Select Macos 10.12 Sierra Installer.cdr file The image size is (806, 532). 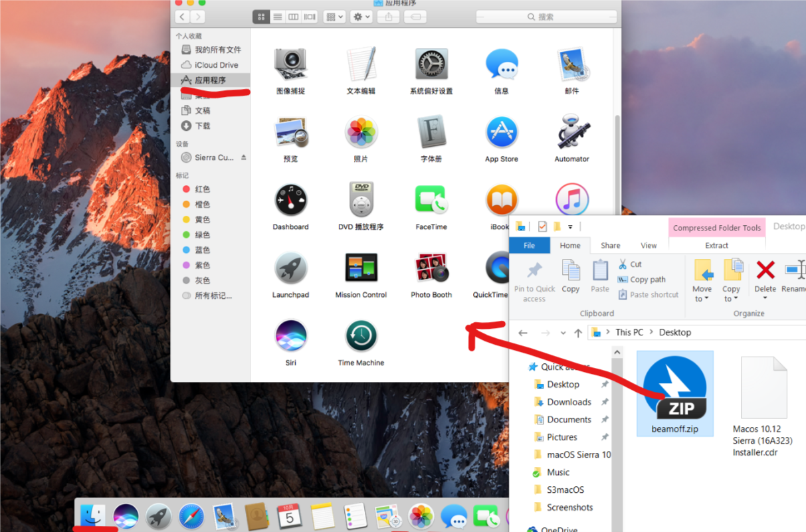coord(763,406)
